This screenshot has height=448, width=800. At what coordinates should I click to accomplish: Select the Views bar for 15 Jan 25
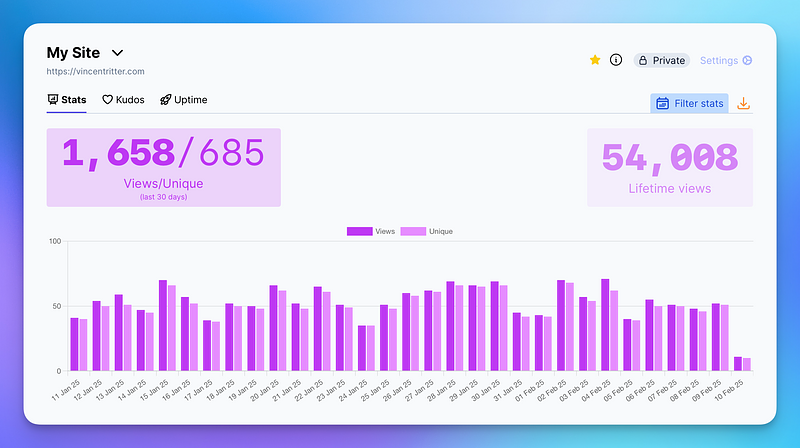(163, 326)
